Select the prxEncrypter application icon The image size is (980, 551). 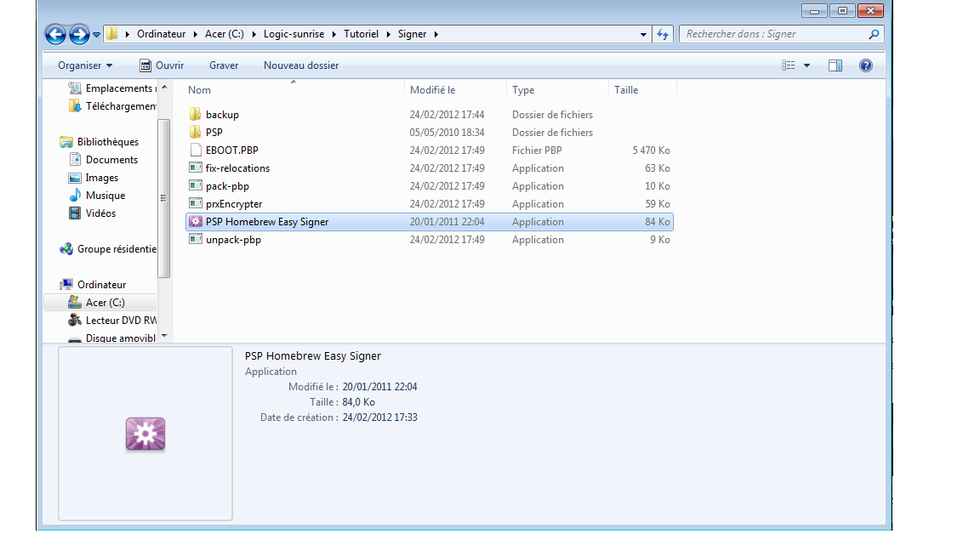[196, 204]
